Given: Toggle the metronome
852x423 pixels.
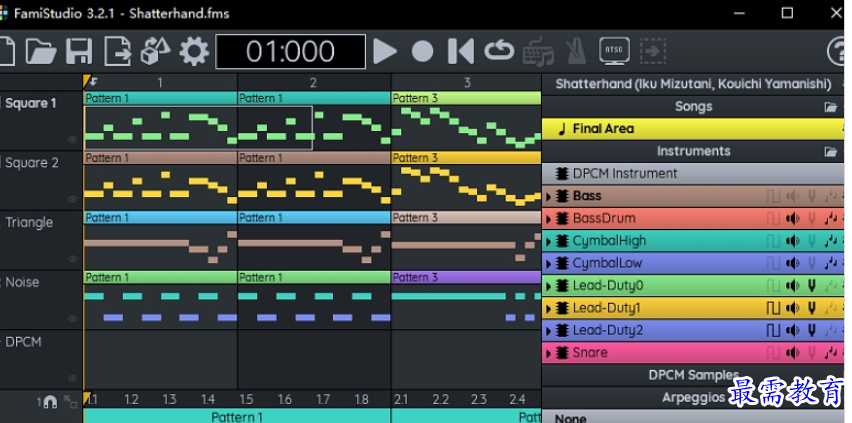Looking at the screenshot, I should coord(576,52).
